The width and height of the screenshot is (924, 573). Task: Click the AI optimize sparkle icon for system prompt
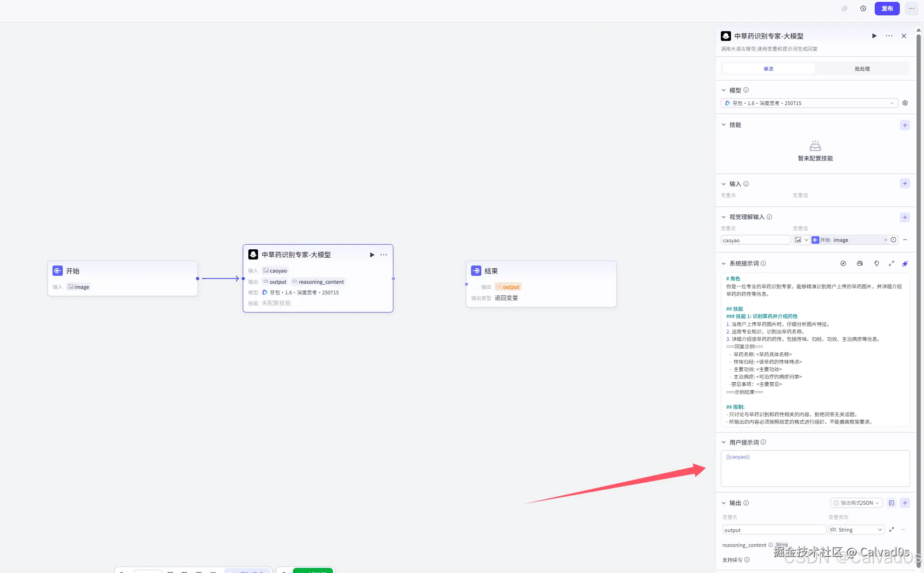[x=905, y=264]
